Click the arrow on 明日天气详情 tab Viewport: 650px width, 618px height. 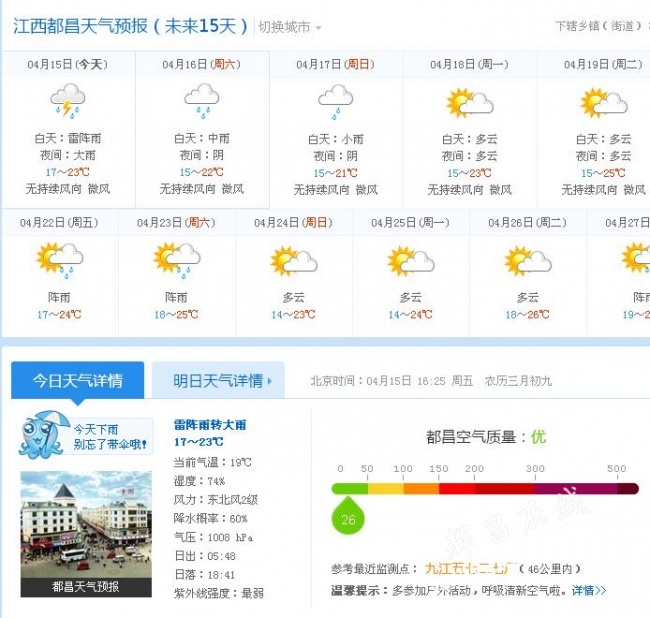(269, 380)
